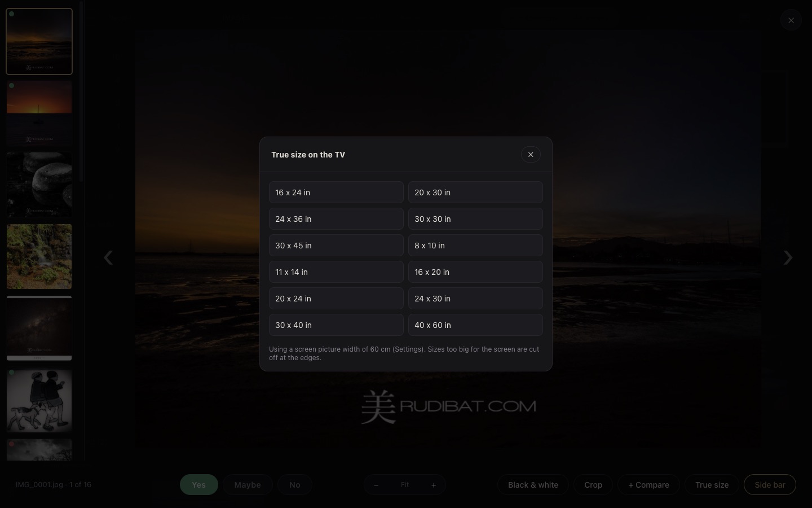Viewport: 812px width, 508px height.
Task: Select the two people with dog thumbnail
Action: 39,400
